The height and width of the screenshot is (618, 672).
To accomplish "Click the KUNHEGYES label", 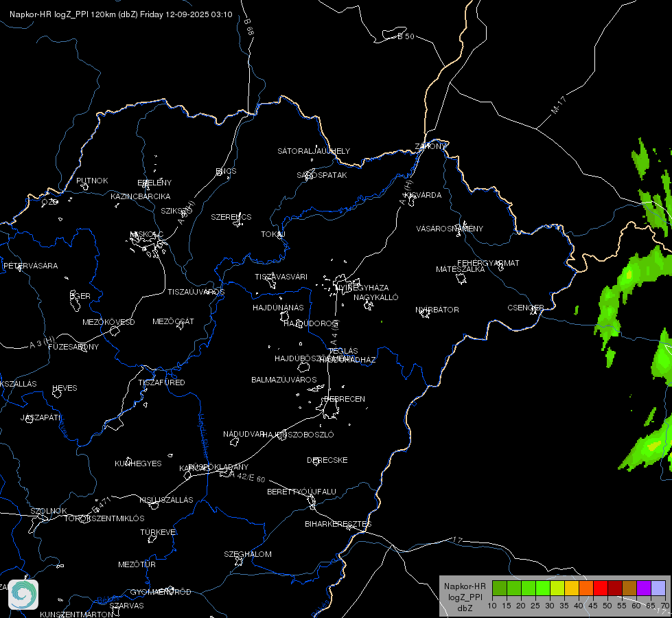I will pyautogui.click(x=138, y=463).
